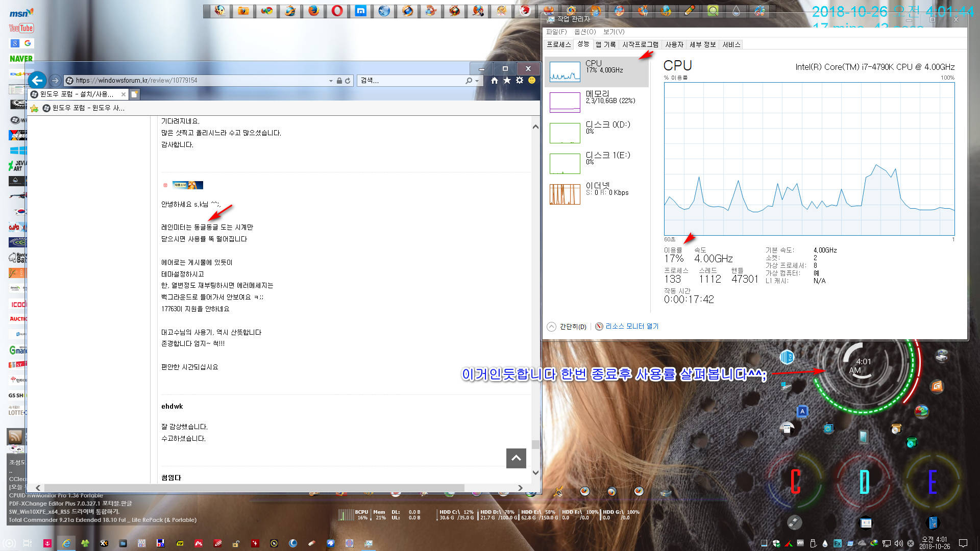Close the 윈도우 포럼 browser tab

pos(123,94)
